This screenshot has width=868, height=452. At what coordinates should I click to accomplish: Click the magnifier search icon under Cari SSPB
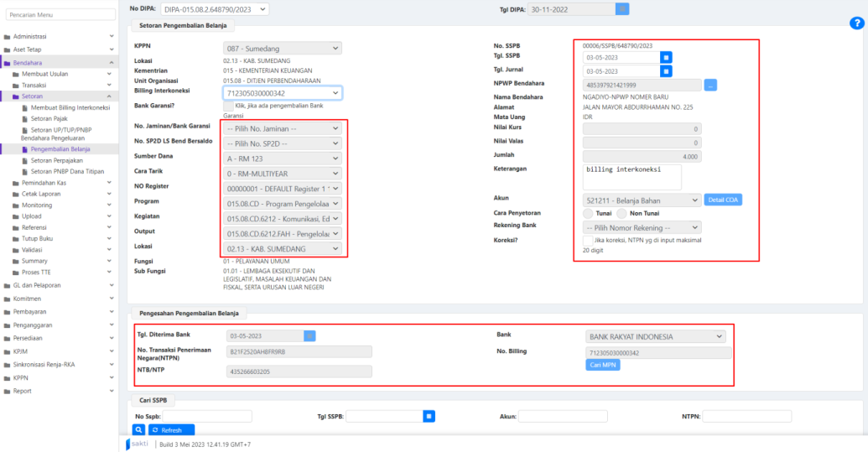(140, 429)
